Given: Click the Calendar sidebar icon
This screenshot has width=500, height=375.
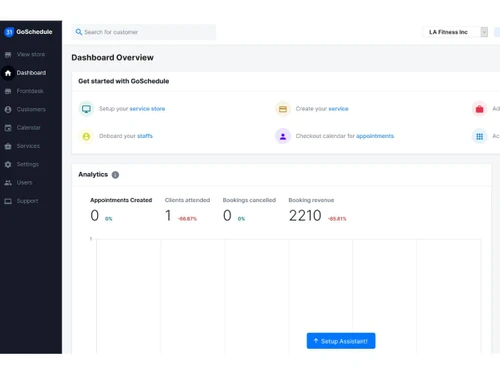Looking at the screenshot, I should 8,128.
